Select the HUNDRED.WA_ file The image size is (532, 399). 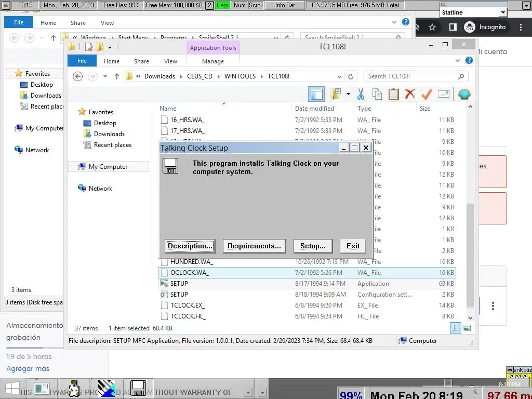tap(307, 262)
